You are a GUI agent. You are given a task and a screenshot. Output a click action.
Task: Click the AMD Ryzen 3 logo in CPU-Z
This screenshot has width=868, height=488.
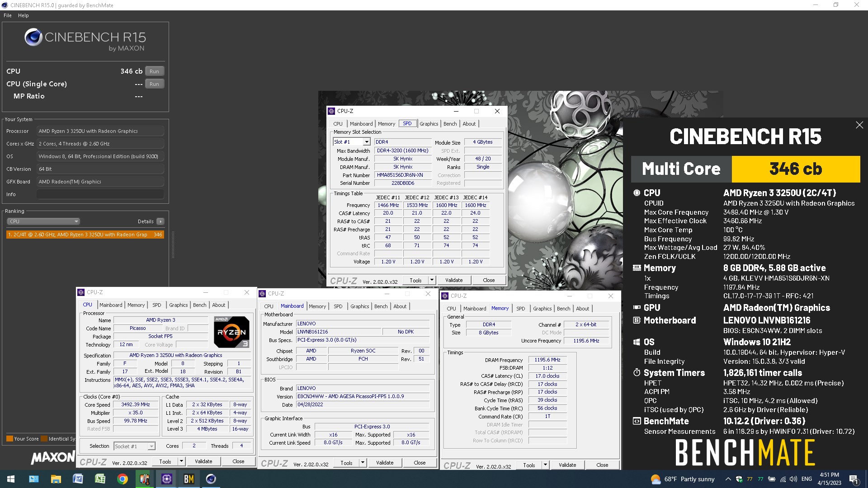click(231, 332)
